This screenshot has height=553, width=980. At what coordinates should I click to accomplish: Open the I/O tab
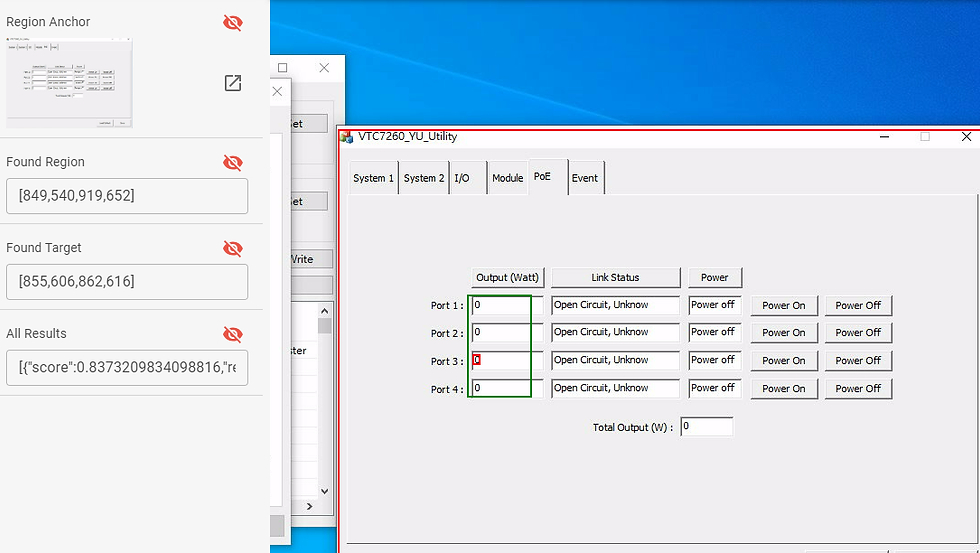468,178
